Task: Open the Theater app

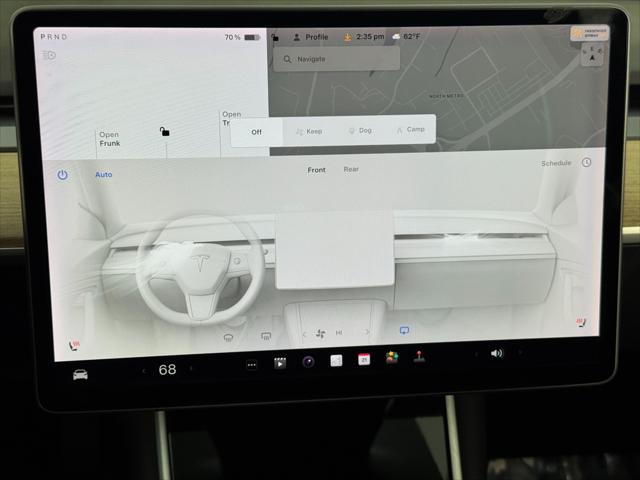Action: pos(280,363)
